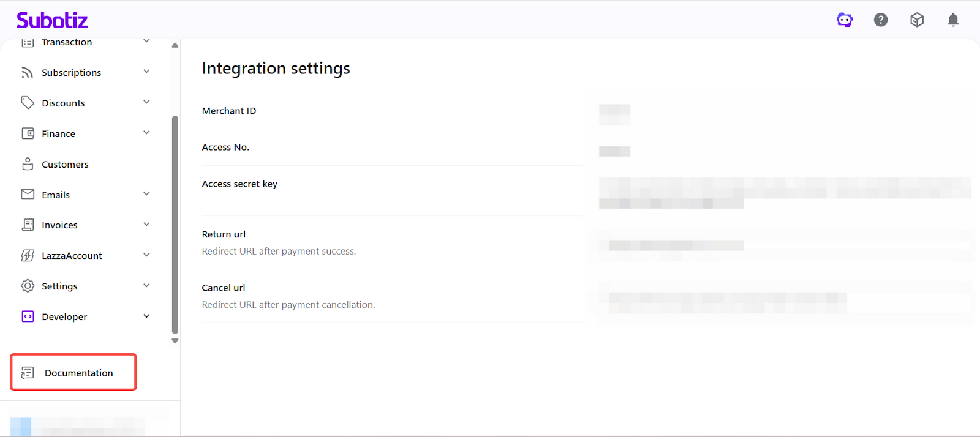Image resolution: width=980 pixels, height=437 pixels.
Task: Collapse the Developer menu chevron
Action: pos(146,316)
